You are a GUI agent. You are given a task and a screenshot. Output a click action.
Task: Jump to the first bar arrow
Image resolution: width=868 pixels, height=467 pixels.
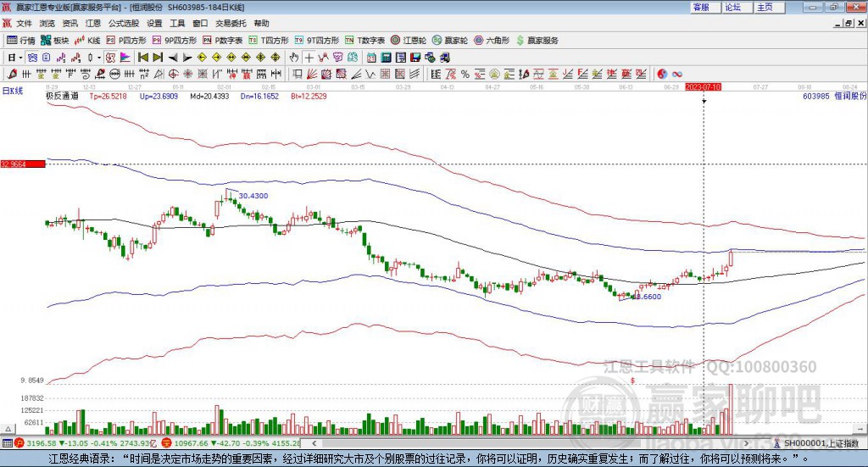tap(142, 58)
